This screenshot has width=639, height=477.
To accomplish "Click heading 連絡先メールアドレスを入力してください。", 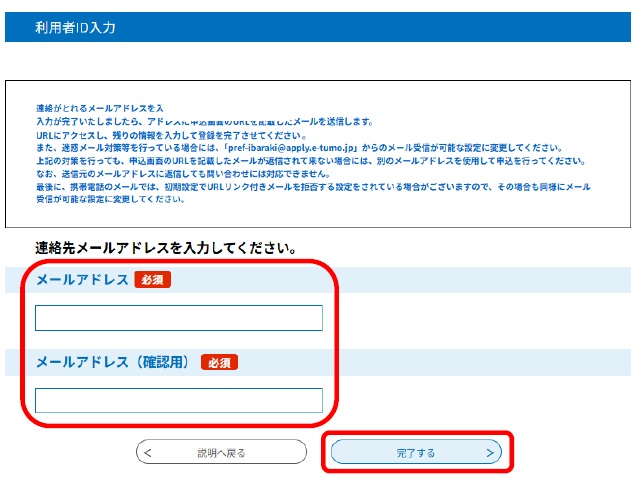I will (166, 247).
